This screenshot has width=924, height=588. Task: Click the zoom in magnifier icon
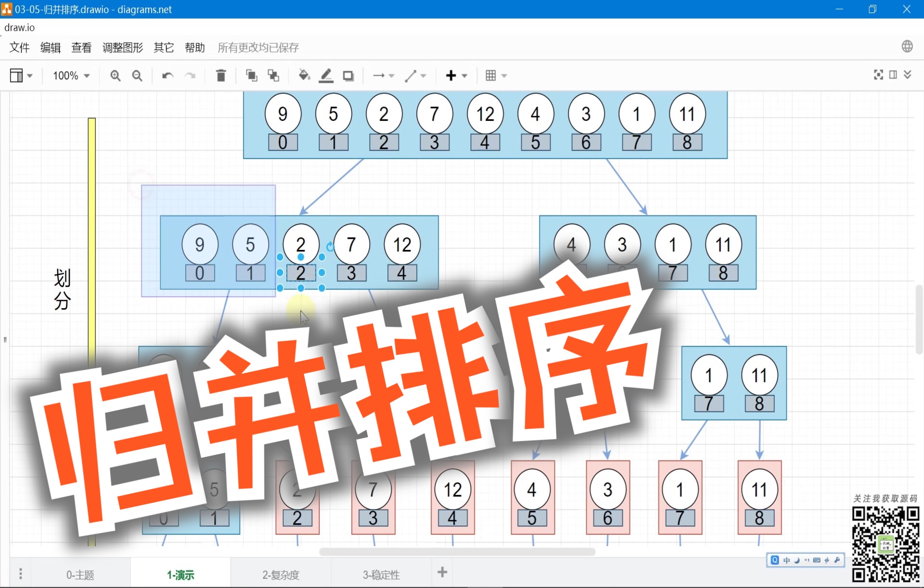pyautogui.click(x=115, y=76)
